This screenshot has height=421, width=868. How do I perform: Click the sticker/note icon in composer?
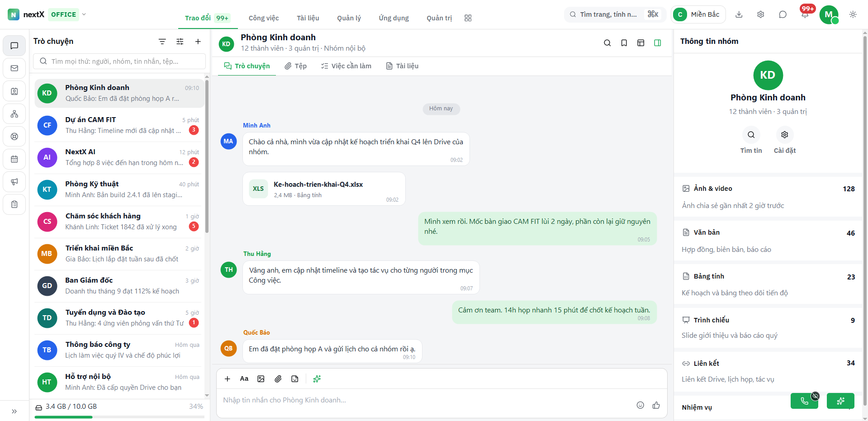(295, 379)
